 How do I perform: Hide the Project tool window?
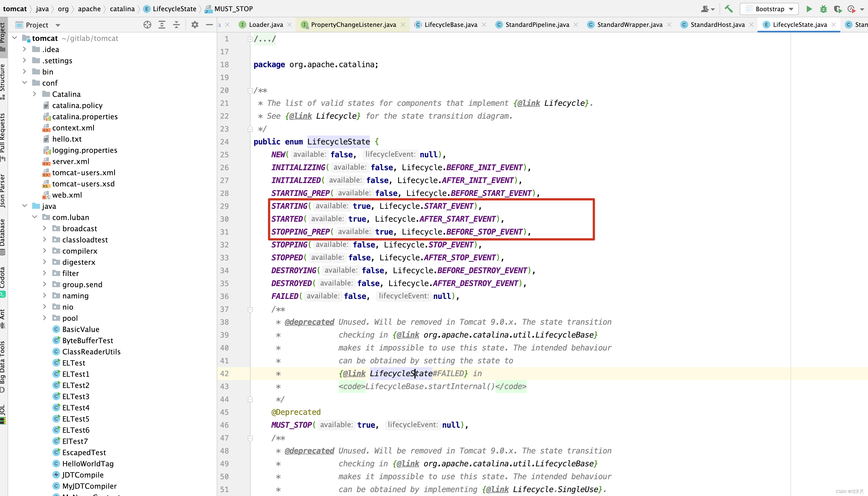pos(209,25)
